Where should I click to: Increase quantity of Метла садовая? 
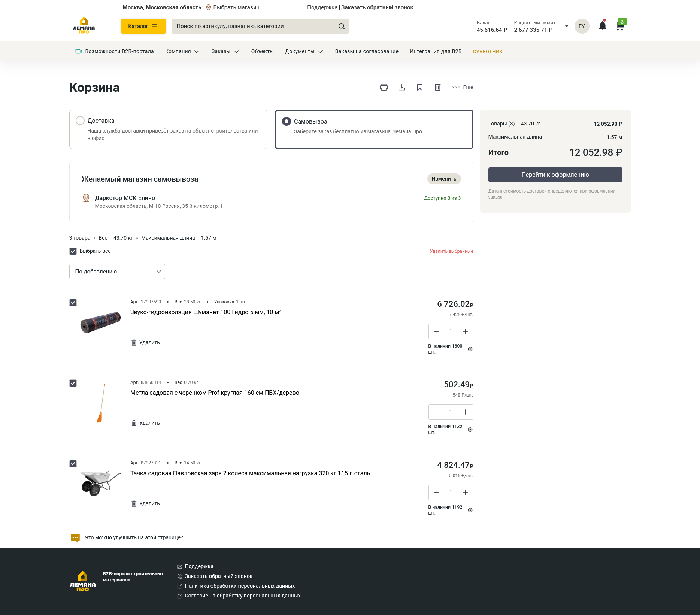click(465, 412)
